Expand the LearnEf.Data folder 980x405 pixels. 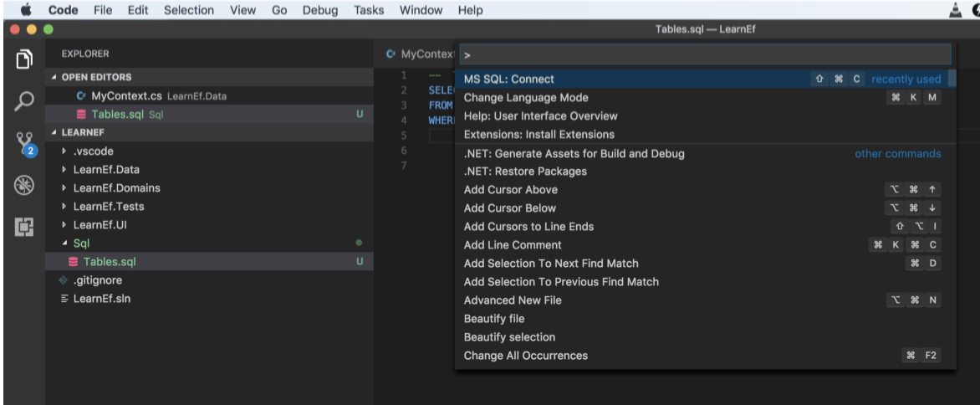click(x=64, y=169)
